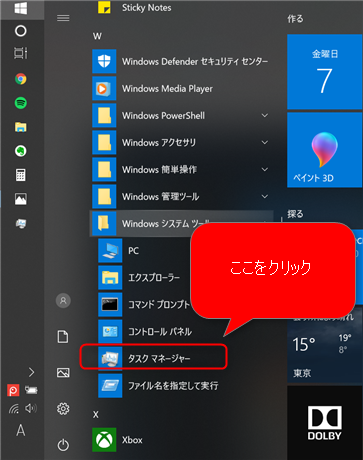This screenshot has height=460, width=363.
Task: Click the red P tray icon
Action: 13,390
